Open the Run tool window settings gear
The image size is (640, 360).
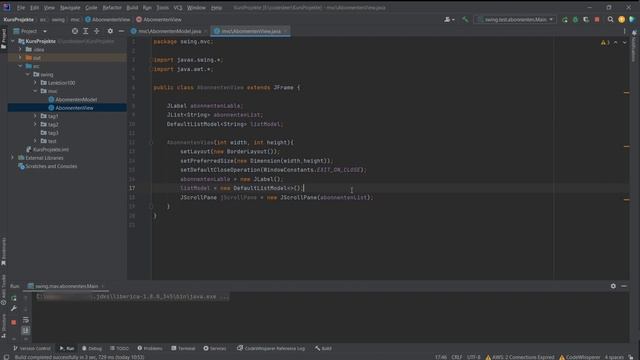click(x=613, y=286)
